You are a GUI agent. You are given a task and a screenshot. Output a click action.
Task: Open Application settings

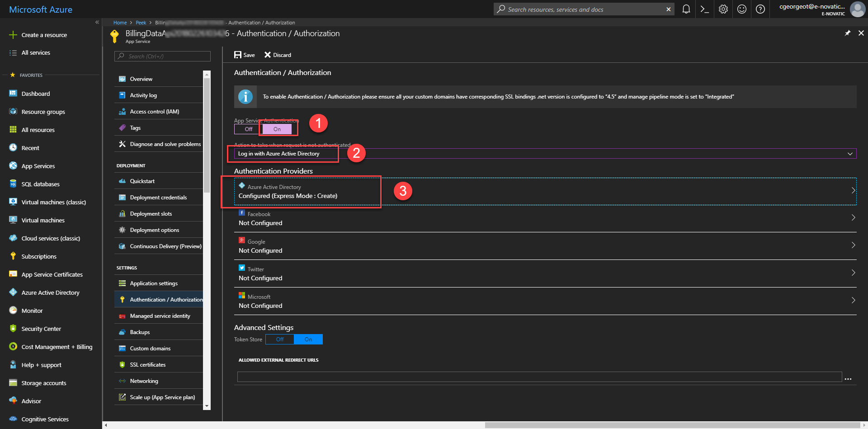coord(159,283)
